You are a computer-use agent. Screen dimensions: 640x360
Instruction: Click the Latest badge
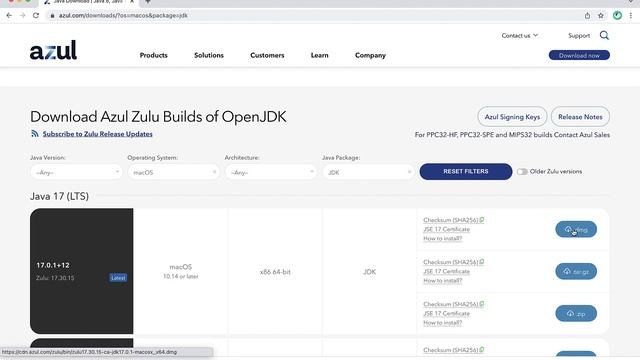pyautogui.click(x=118, y=278)
